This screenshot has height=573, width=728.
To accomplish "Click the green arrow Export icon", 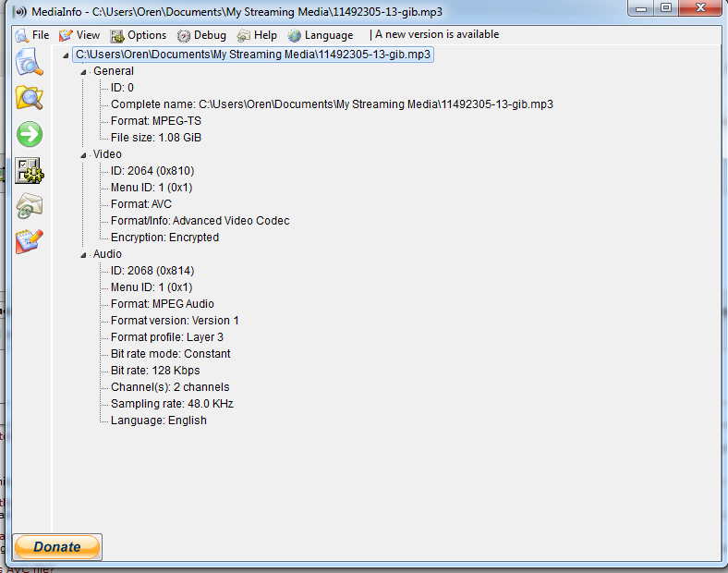I will [x=30, y=134].
